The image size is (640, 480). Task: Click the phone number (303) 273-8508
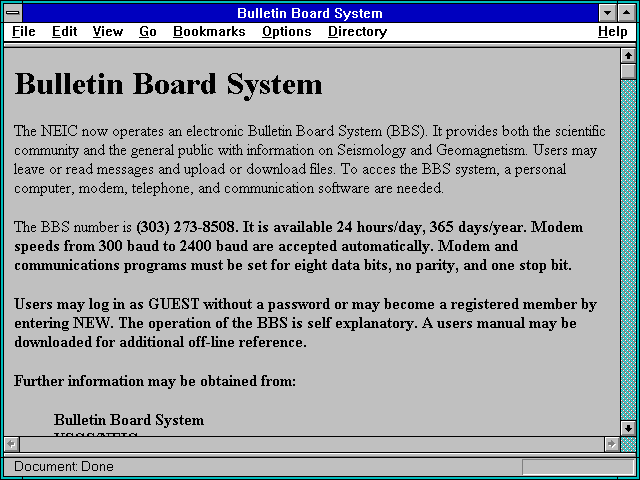(x=186, y=227)
